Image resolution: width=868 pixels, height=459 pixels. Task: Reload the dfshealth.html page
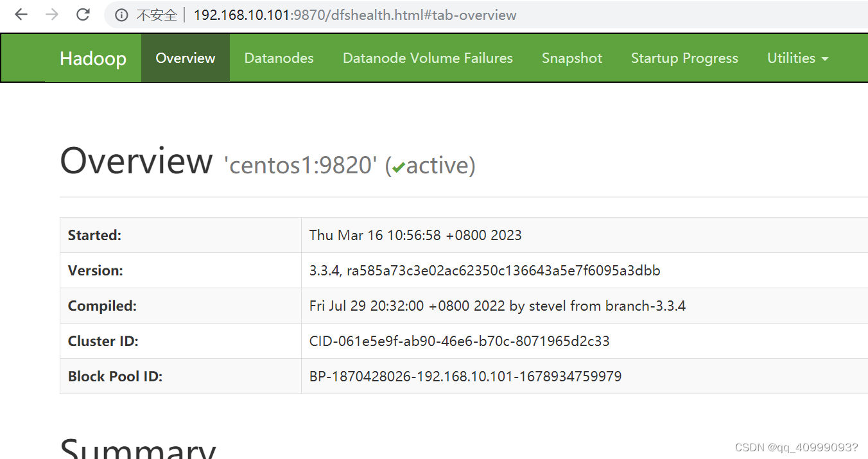coord(83,15)
